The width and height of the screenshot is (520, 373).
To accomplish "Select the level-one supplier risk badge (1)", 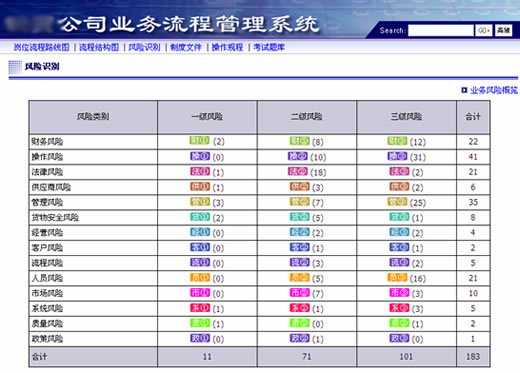I will coord(200,186).
